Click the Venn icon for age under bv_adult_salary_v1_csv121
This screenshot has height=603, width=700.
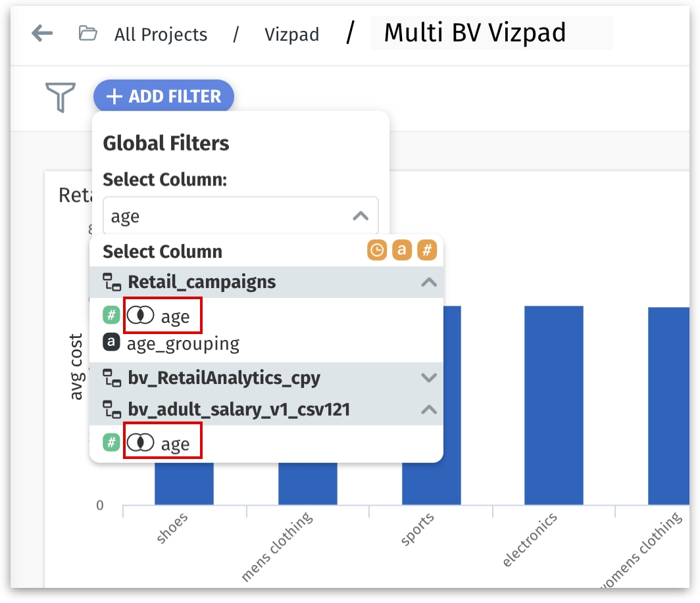[x=140, y=444]
